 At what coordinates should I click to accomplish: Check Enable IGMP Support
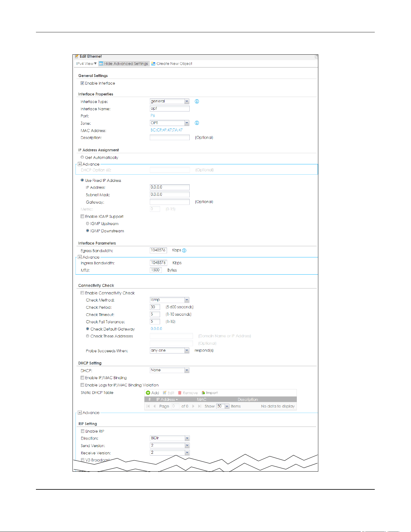point(82,216)
